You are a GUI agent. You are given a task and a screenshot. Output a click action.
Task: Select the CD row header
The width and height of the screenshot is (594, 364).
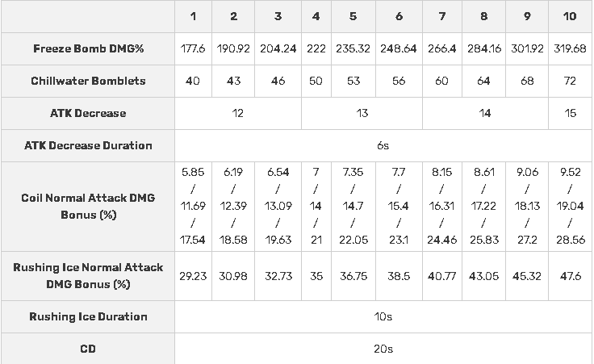(88, 349)
